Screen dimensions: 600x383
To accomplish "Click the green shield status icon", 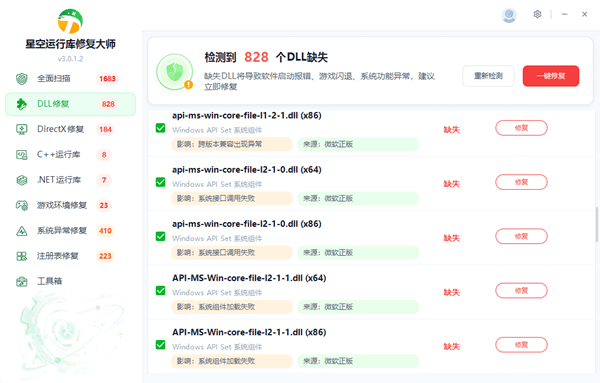I will pyautogui.click(x=175, y=72).
